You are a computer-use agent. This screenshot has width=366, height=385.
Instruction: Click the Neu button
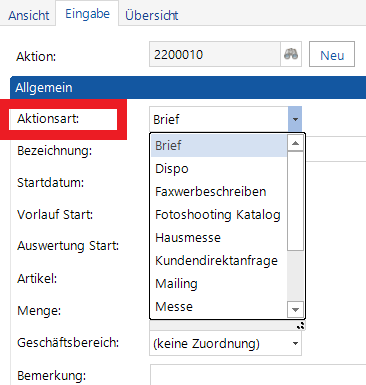pyautogui.click(x=332, y=54)
